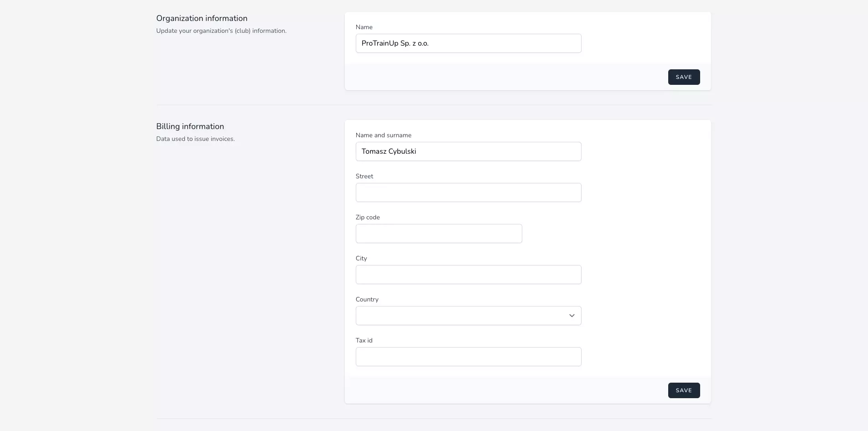
Task: Click the Zip code label
Action: click(x=367, y=218)
